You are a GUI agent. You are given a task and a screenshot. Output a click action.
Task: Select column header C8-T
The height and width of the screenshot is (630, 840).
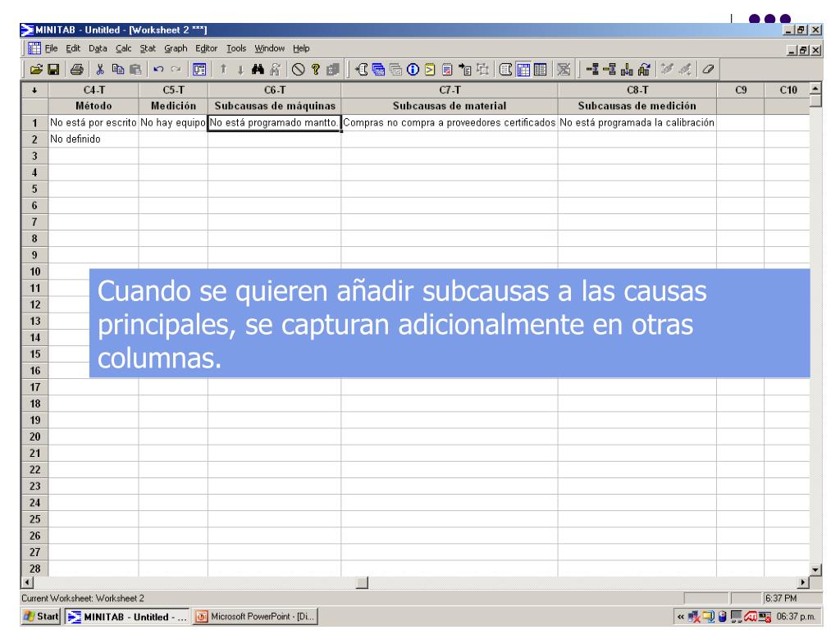pyautogui.click(x=637, y=90)
